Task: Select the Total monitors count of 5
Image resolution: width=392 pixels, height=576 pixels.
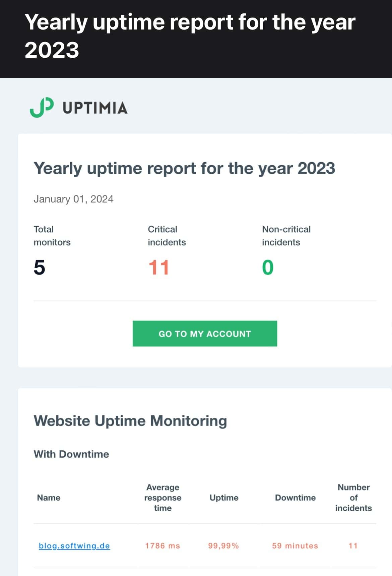Action: point(40,268)
